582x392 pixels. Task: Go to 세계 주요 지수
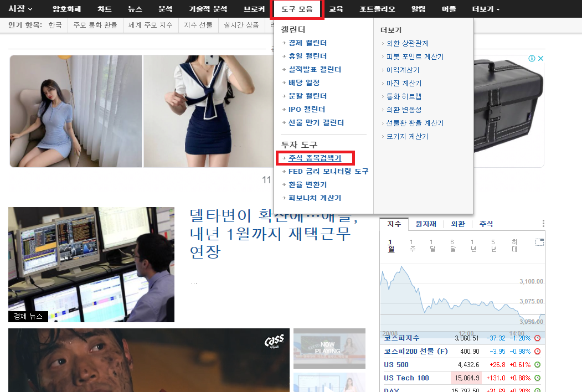coord(150,25)
